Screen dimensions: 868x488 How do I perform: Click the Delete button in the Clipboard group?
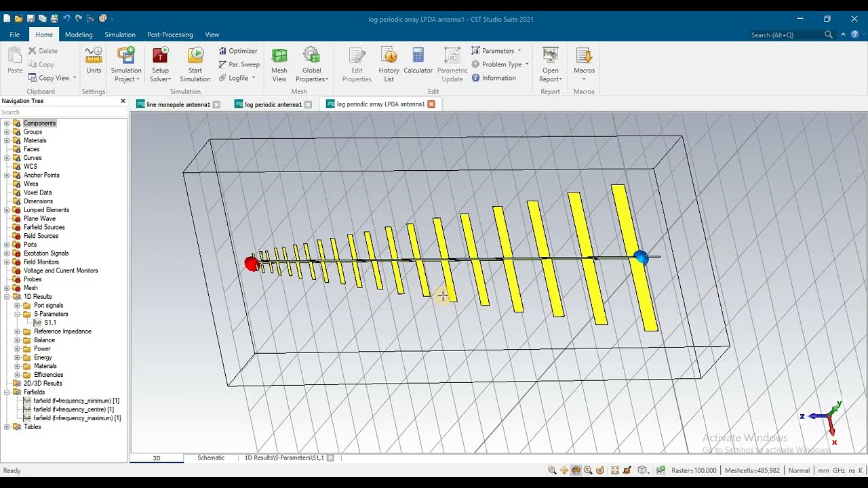click(x=43, y=51)
